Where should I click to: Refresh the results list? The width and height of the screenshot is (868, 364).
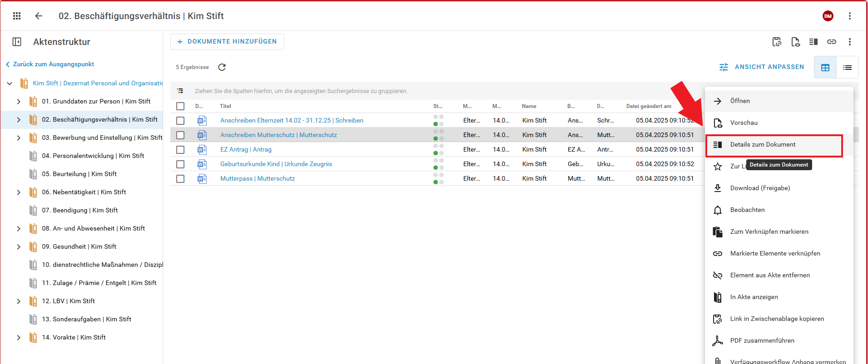tap(222, 67)
